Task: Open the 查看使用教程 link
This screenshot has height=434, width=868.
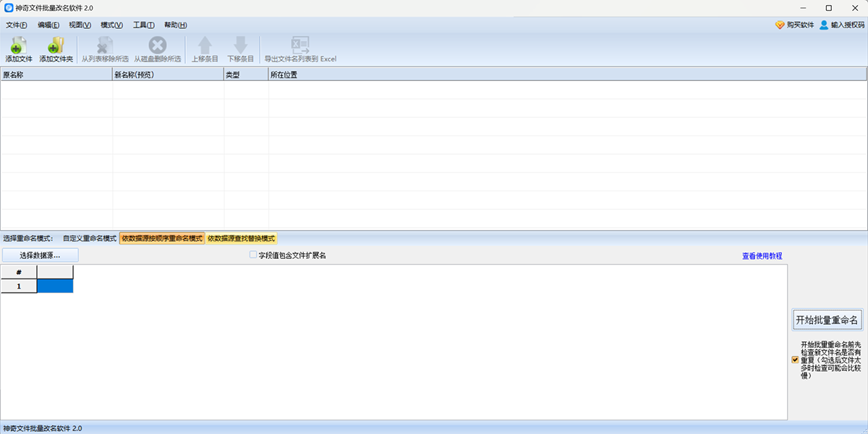Action: click(762, 256)
